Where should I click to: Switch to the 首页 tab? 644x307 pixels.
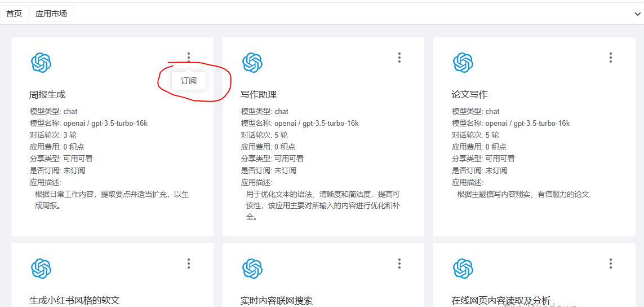14,14
